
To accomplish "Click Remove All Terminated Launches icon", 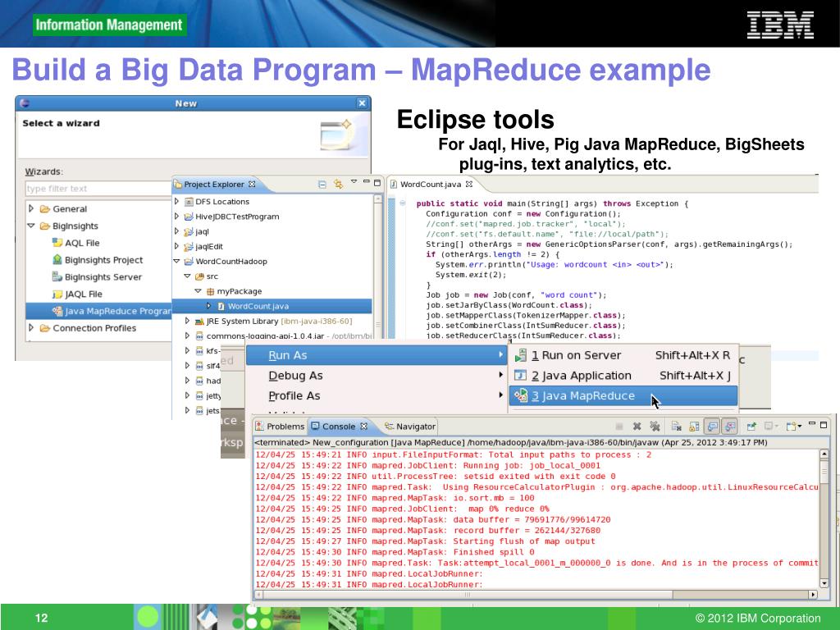I will click(x=654, y=427).
